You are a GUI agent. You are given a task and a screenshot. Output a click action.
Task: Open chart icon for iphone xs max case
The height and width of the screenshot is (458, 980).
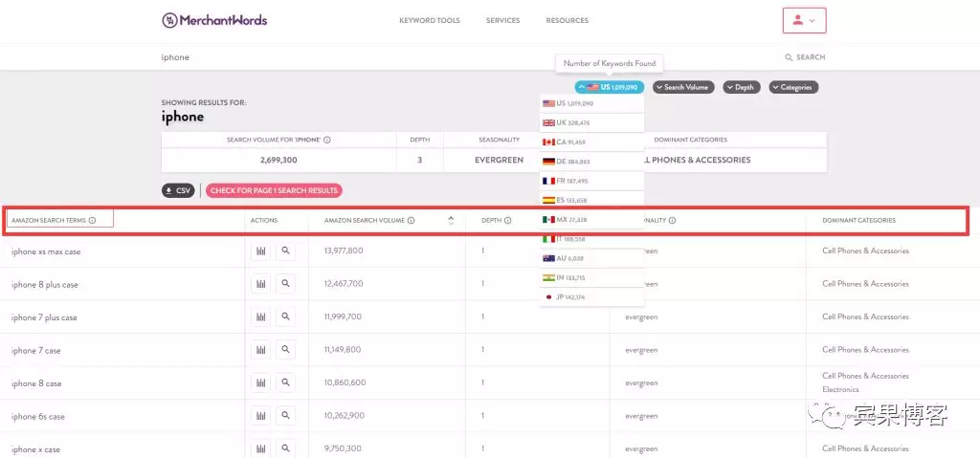(x=260, y=251)
